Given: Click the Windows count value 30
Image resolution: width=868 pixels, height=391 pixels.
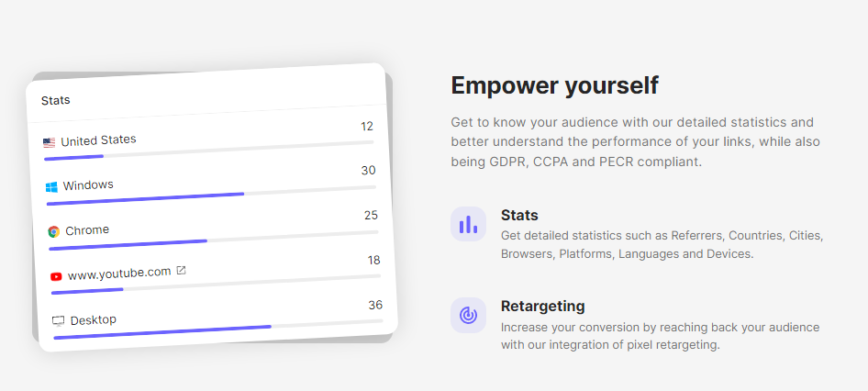Looking at the screenshot, I should pos(368,170).
